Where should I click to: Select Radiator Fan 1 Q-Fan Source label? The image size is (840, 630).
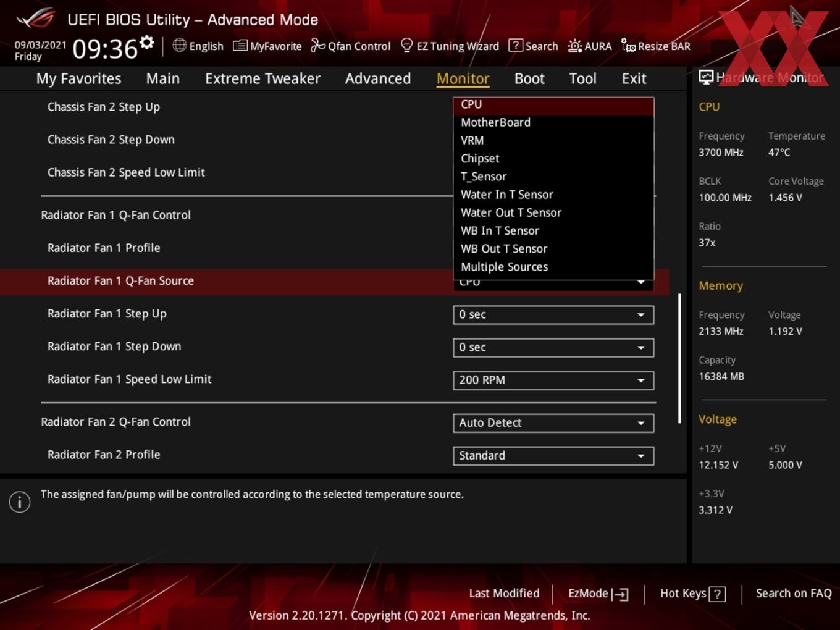tap(120, 280)
